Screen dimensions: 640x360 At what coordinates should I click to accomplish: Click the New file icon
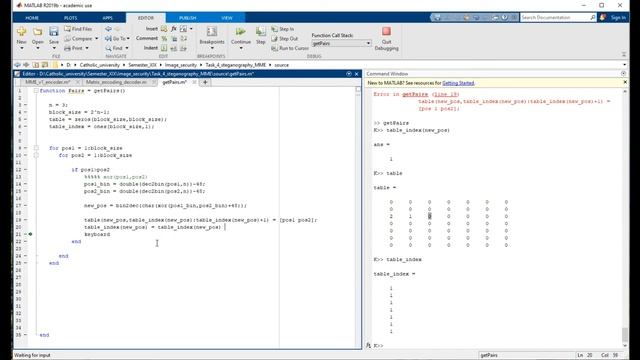21,31
